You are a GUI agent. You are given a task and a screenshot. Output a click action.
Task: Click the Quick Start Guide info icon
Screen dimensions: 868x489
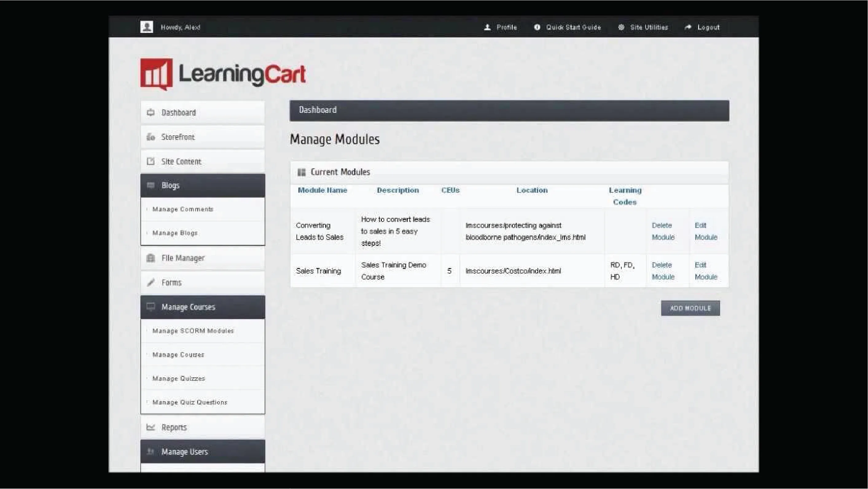(x=537, y=27)
